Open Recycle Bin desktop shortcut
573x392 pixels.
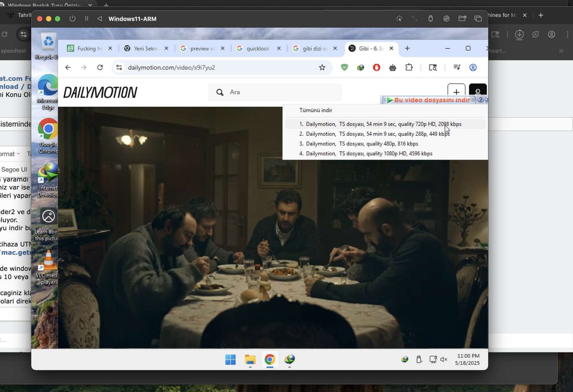coord(47,46)
